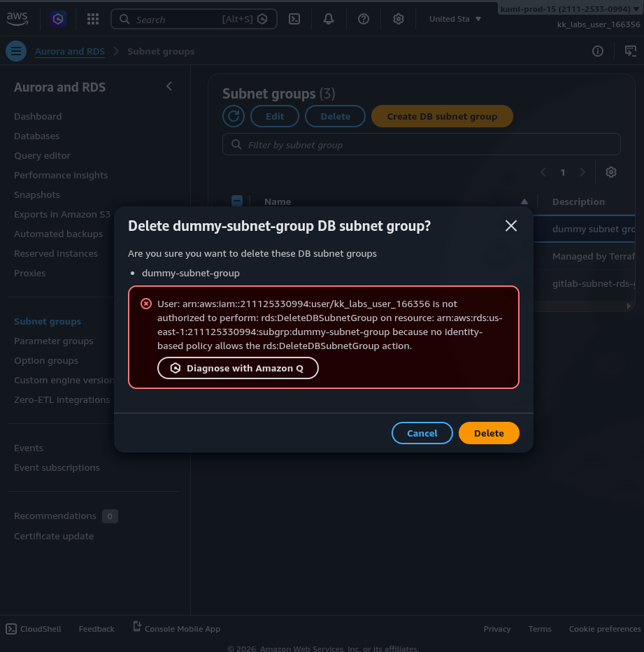Screen dimensions: 644x652
Task: Collapse the Aurora and RDS sidebar
Action: click(x=169, y=86)
